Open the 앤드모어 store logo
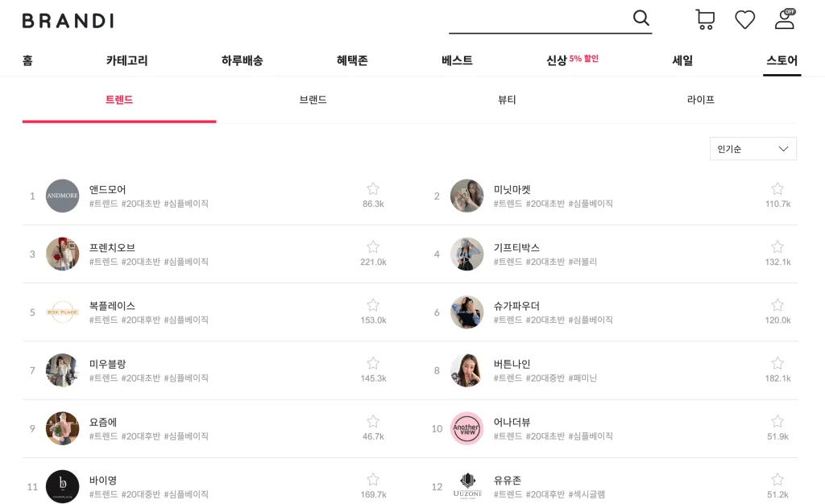Screen dimensions: 825x504 [x=63, y=196]
